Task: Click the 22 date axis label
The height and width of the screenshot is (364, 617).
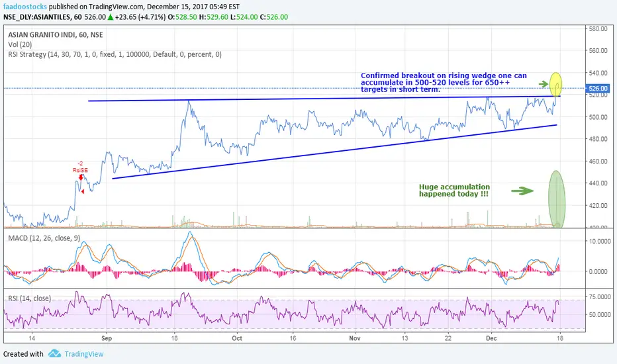Action: [x=448, y=338]
